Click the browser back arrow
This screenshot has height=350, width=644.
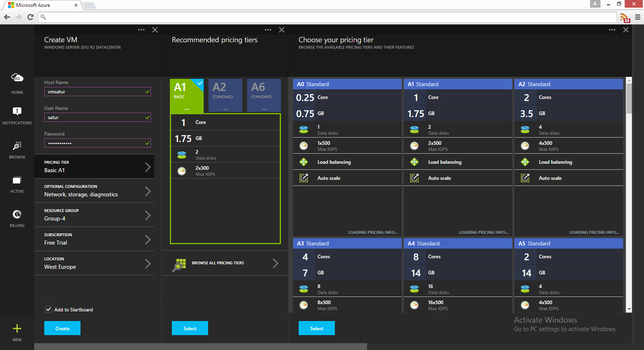click(x=7, y=17)
